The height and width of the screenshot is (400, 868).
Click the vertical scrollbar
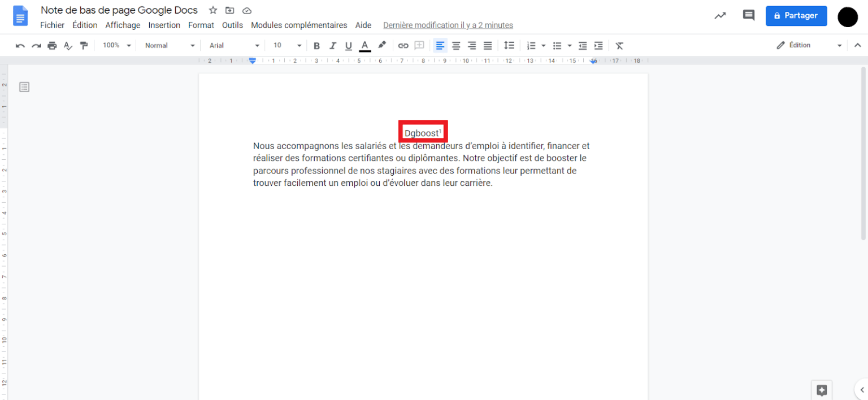click(863, 153)
